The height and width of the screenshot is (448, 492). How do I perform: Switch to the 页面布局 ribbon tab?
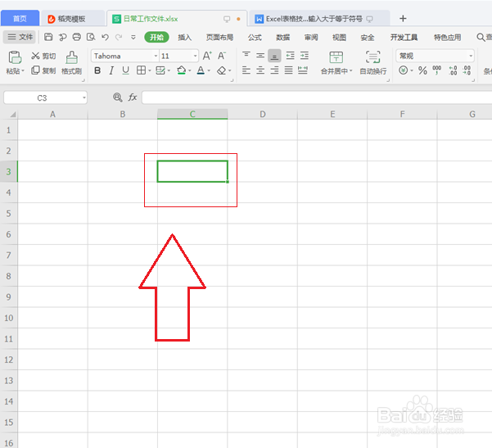pos(219,38)
